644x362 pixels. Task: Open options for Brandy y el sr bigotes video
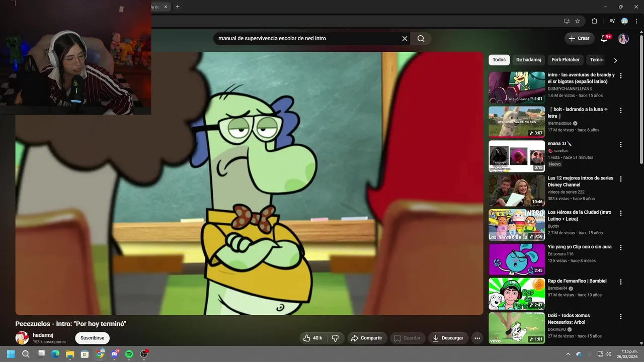click(620, 76)
